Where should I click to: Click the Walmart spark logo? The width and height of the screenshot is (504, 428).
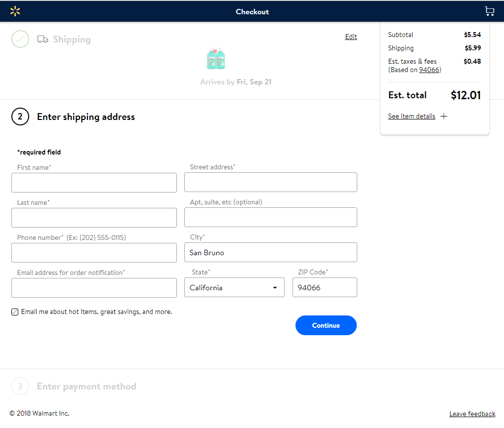pos(15,11)
